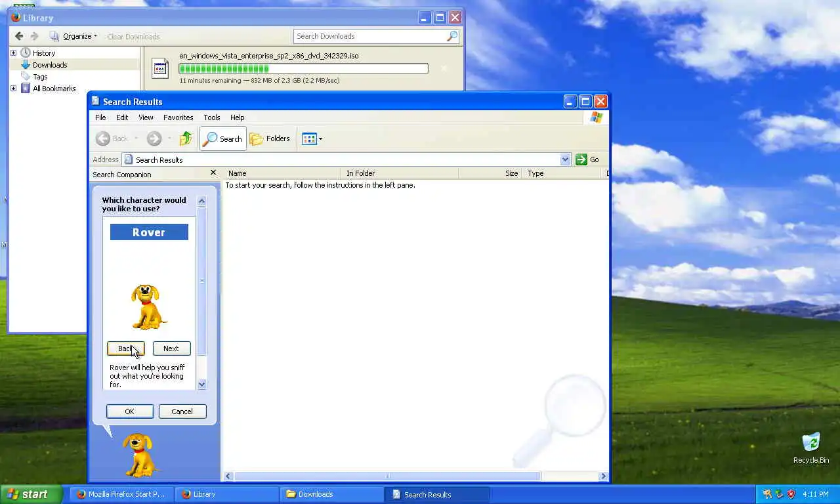840x504 pixels.
Task: Click the Explorer Back toolbar button
Action: coord(112,138)
